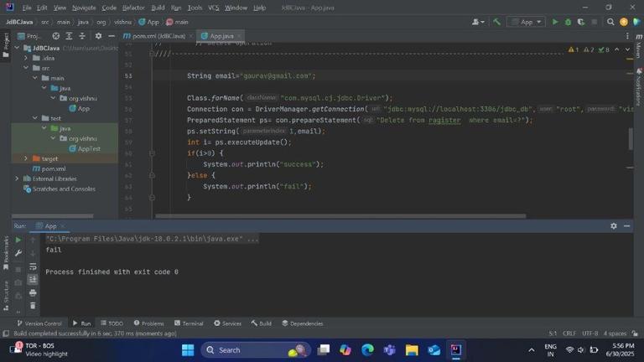Clear all Run console output trash
This screenshot has width=644, height=362.
pyautogui.click(x=33, y=306)
